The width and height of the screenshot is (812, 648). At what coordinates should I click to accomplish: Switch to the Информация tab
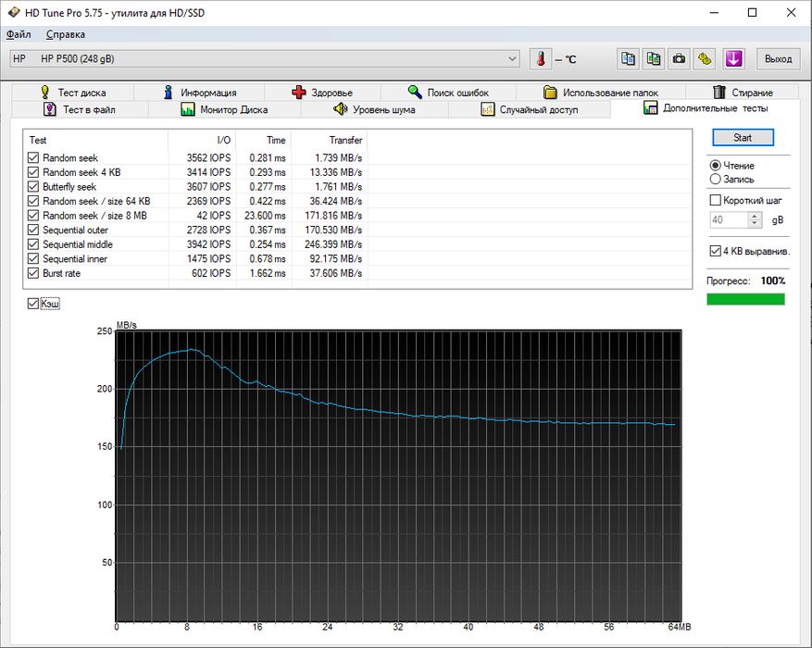(x=199, y=93)
